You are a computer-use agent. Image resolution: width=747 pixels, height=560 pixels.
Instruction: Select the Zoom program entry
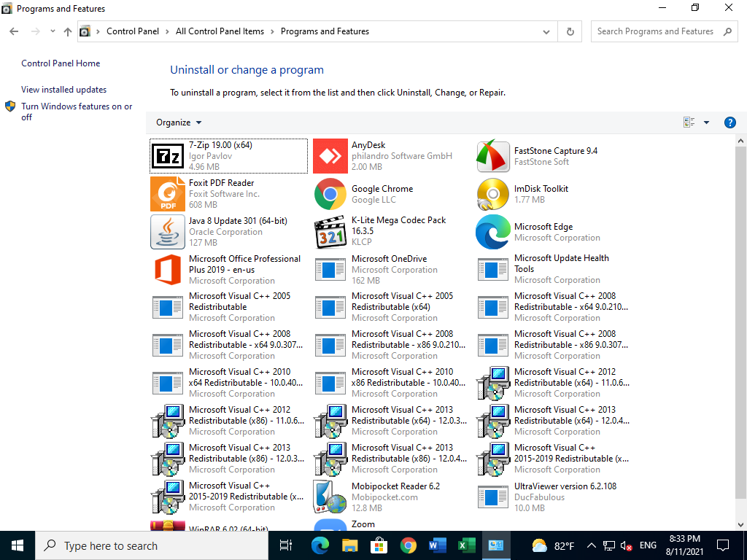pyautogui.click(x=392, y=524)
